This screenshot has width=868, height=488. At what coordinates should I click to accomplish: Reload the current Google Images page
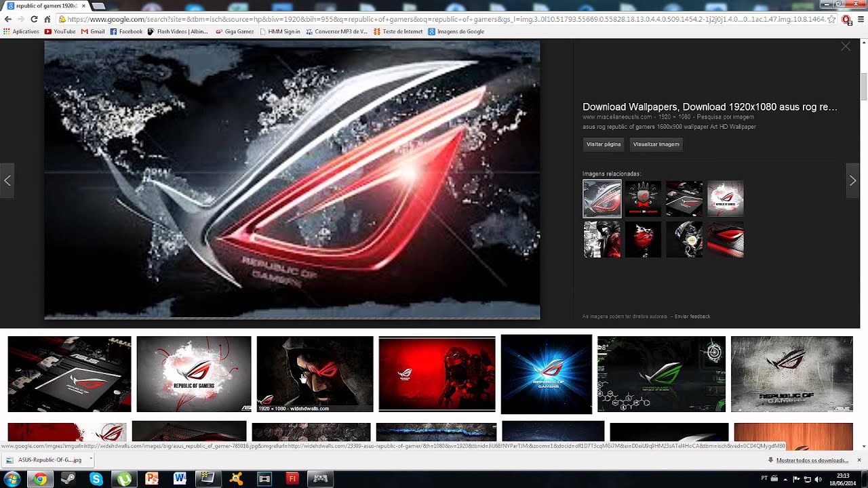pos(34,19)
